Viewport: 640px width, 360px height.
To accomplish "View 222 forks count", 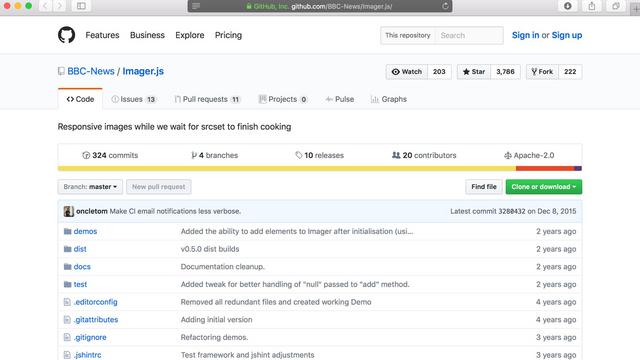I will (570, 72).
